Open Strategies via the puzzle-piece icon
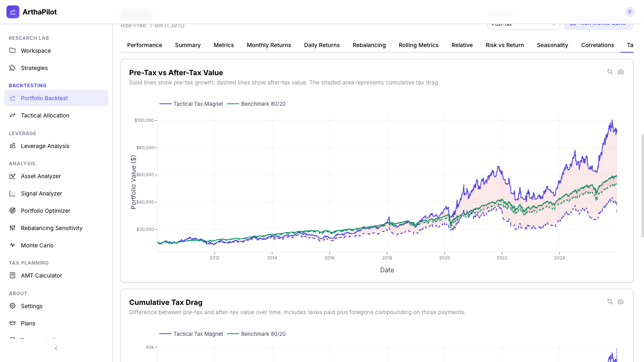The height and width of the screenshot is (362, 644). 12,68
